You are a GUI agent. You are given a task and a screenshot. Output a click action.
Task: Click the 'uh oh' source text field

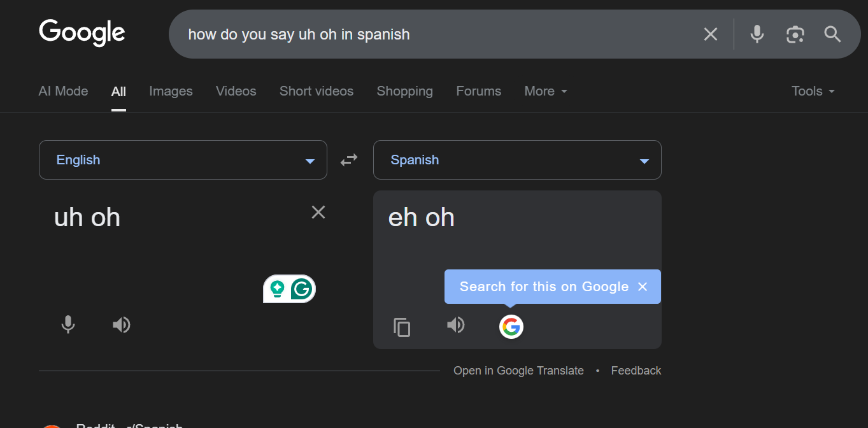click(x=87, y=218)
